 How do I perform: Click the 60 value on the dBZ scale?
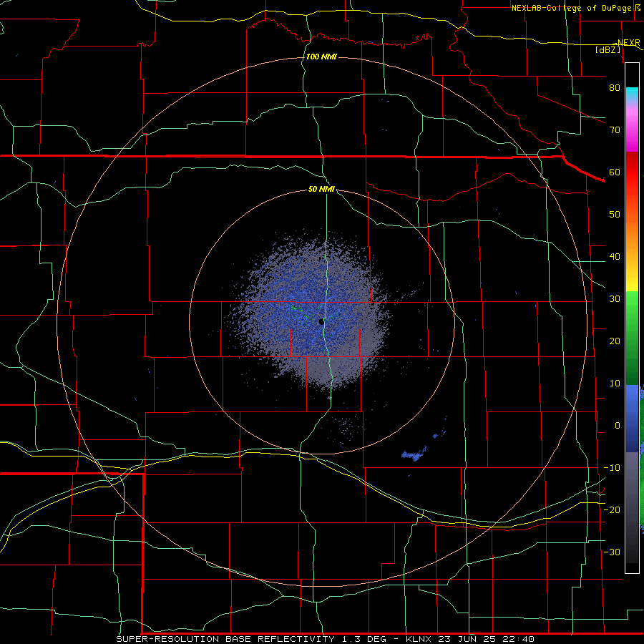point(615,172)
